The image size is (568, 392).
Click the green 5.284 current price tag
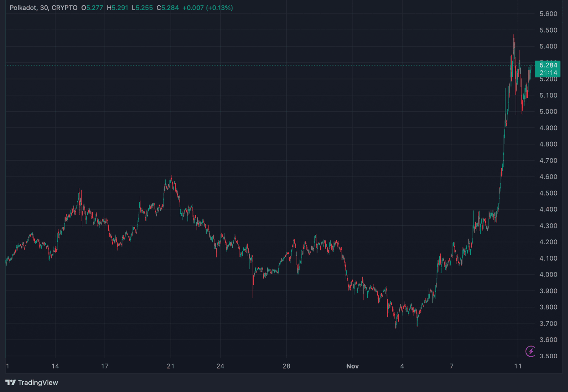point(548,65)
